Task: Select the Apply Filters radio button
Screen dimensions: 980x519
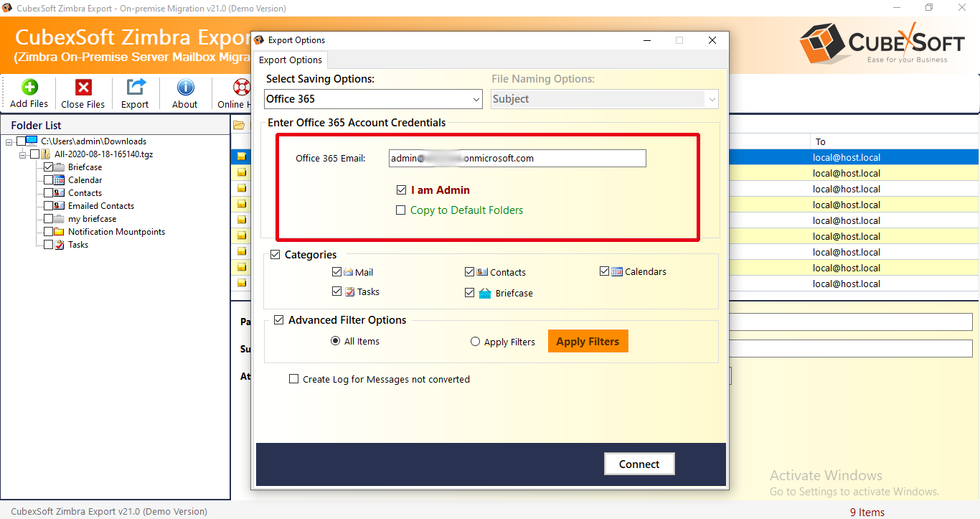Action: 475,342
